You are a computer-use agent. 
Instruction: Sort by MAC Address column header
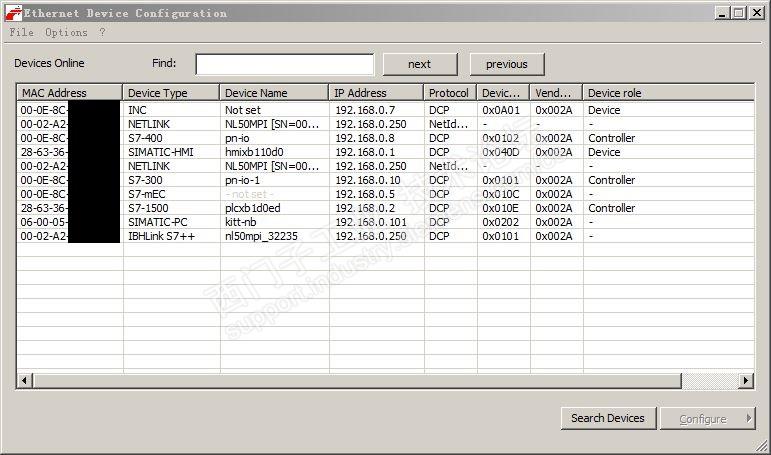(x=69, y=93)
